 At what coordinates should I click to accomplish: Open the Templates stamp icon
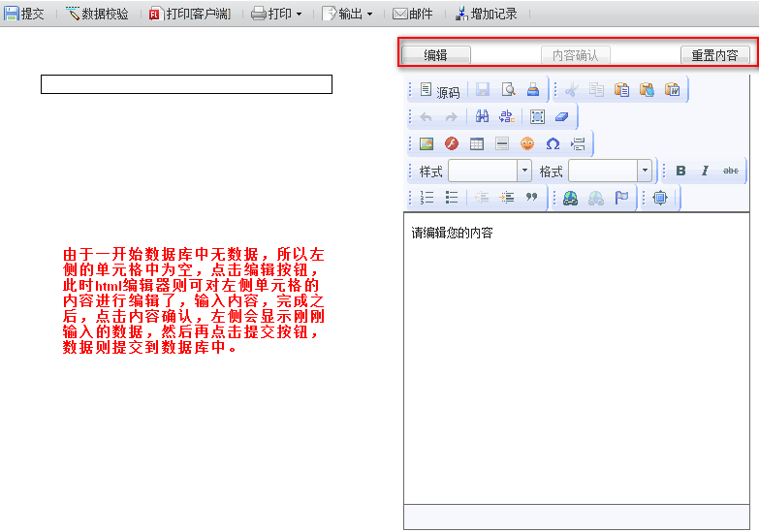(x=533, y=89)
